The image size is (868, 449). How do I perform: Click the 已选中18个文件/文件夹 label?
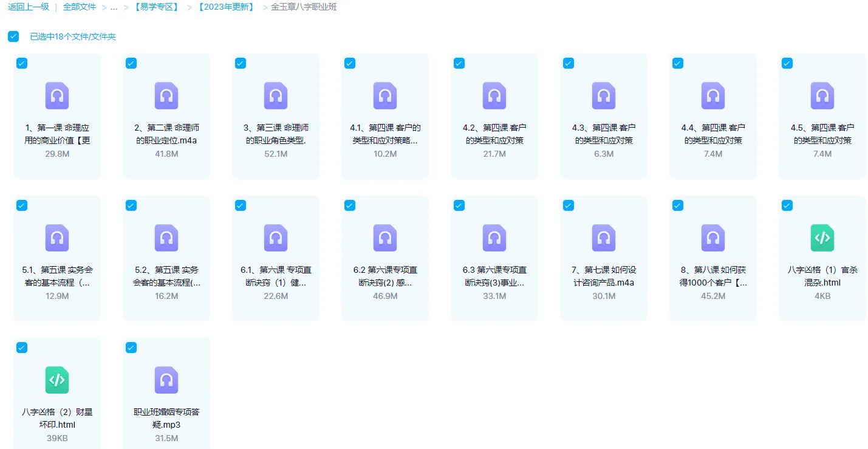coord(73,36)
